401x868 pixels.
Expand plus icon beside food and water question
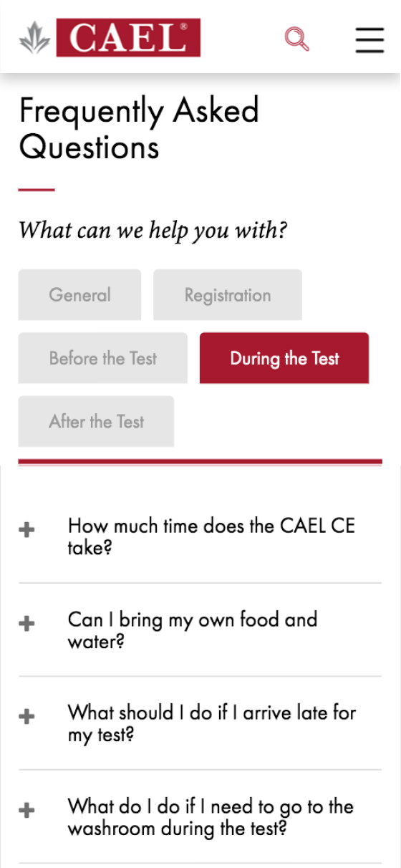pyautogui.click(x=26, y=623)
